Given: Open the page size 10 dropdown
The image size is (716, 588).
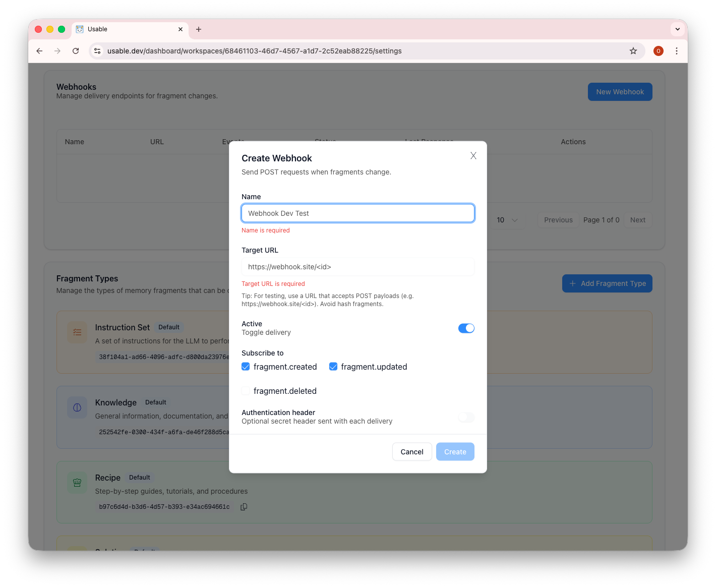Looking at the screenshot, I should tap(506, 220).
